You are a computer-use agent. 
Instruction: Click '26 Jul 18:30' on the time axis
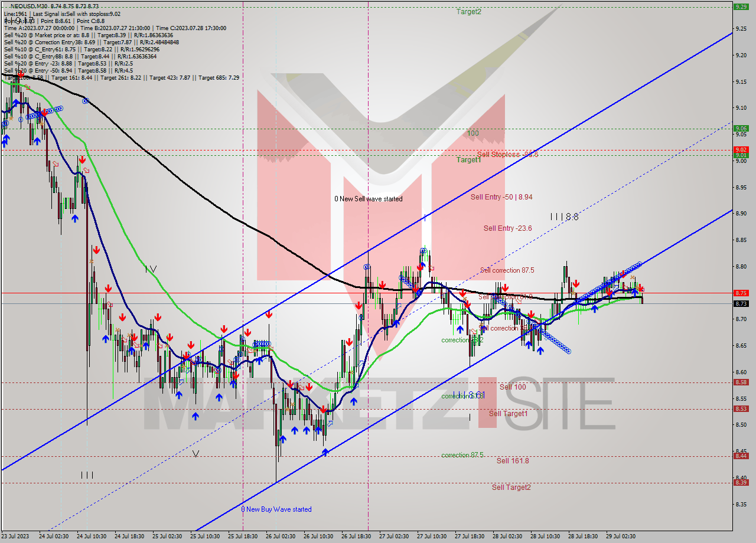[x=355, y=537]
